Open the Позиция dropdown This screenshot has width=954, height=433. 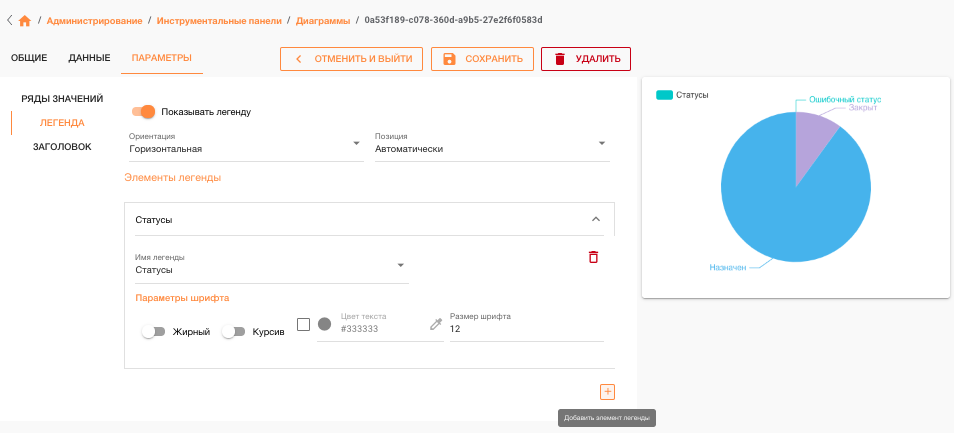coord(492,146)
